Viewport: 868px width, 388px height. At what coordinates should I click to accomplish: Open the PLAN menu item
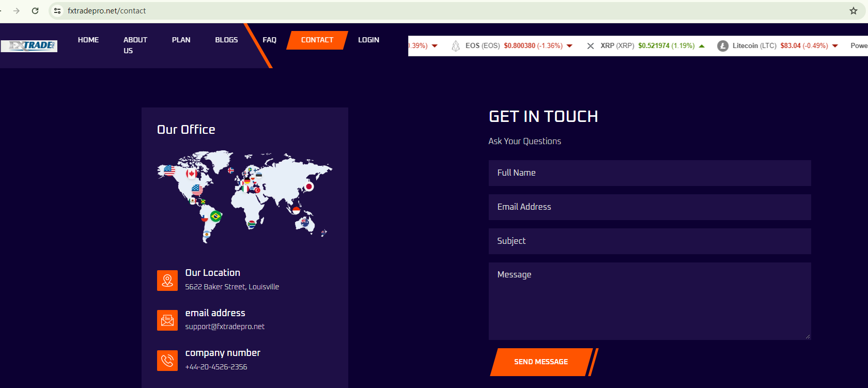coord(181,40)
